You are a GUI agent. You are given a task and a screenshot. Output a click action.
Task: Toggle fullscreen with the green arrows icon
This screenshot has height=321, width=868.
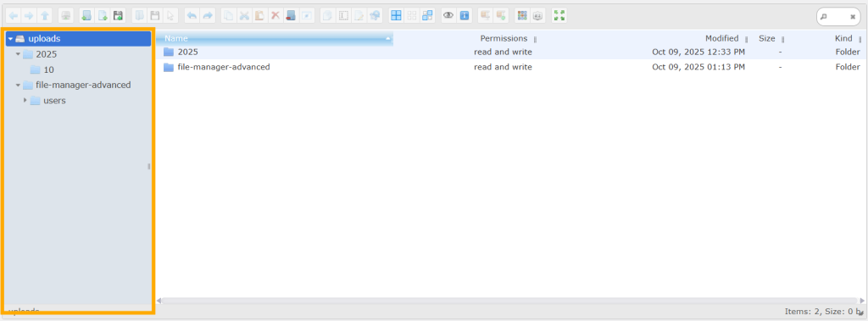point(559,16)
